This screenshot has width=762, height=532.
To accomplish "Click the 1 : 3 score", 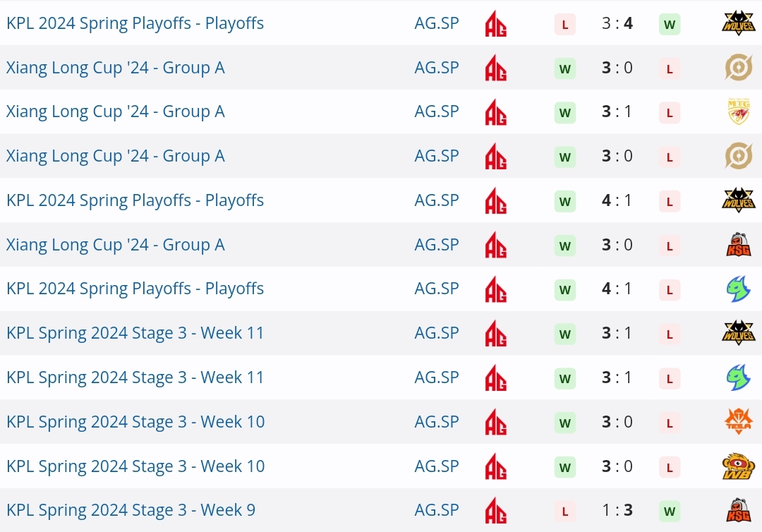I will pos(617,510).
